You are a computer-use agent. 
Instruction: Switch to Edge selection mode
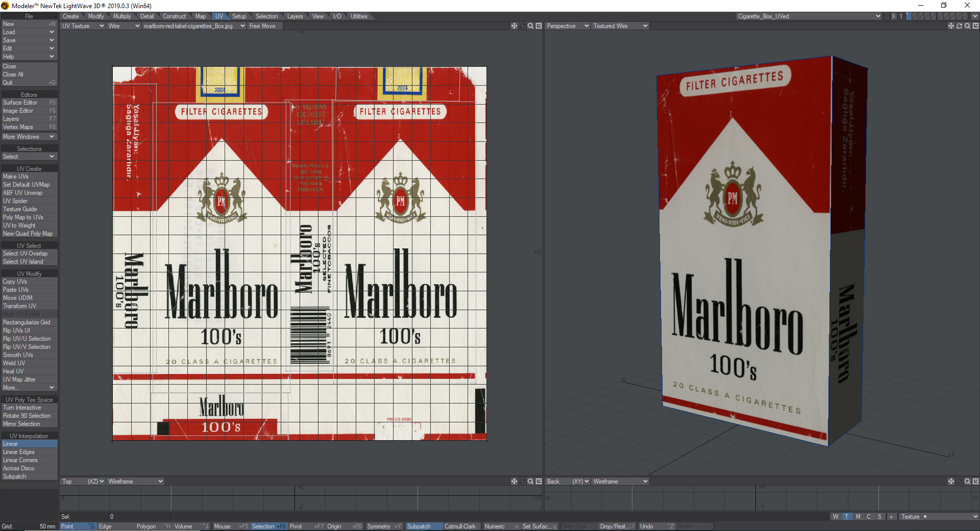(115, 526)
